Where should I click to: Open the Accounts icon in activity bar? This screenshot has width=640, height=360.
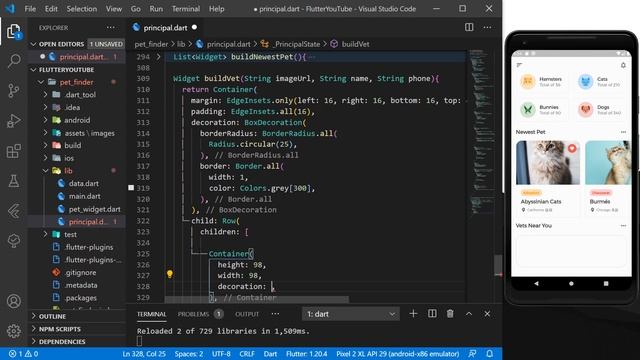(x=13, y=301)
